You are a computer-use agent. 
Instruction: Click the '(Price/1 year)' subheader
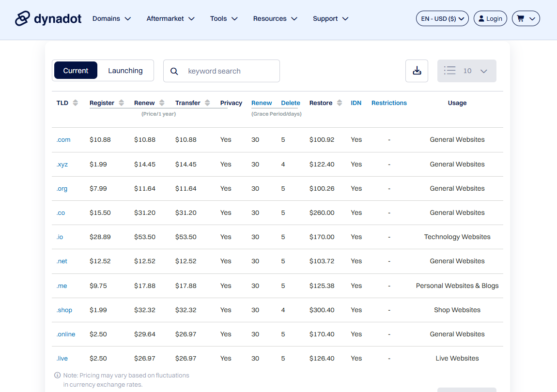(x=158, y=114)
